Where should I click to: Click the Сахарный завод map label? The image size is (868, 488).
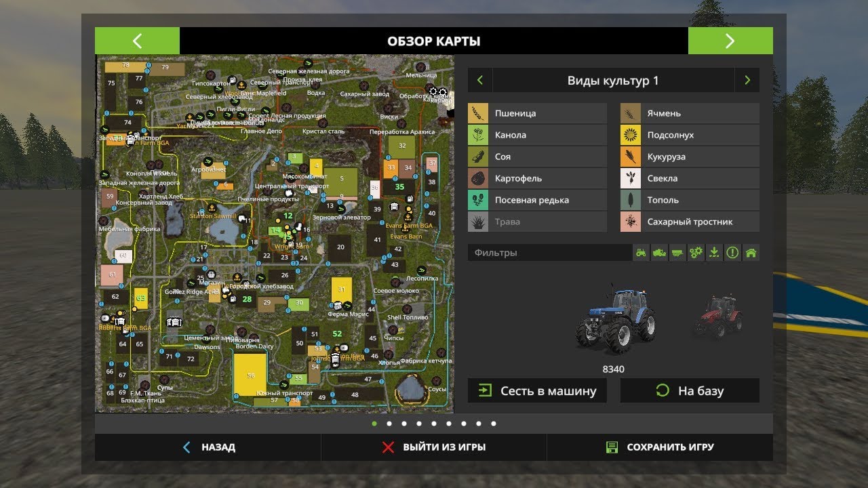click(364, 94)
